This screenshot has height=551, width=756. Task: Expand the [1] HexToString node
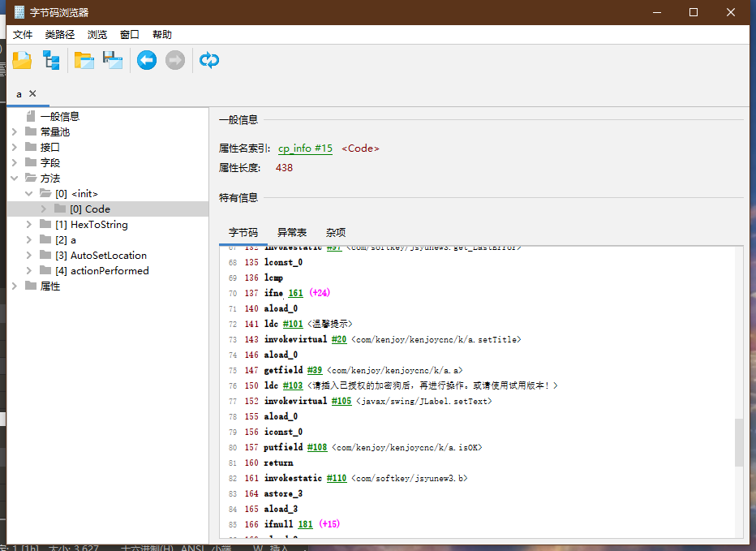(29, 224)
